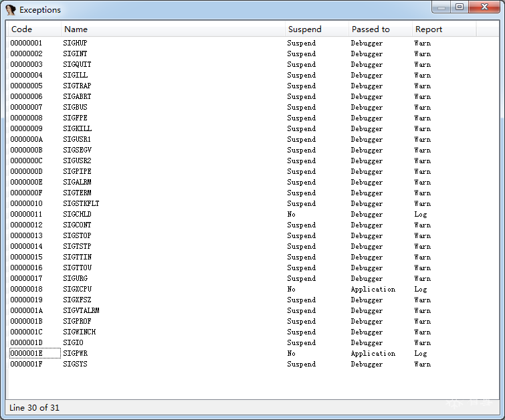The width and height of the screenshot is (505, 420).
Task: Sort by the Code column header
Action: click(x=34, y=29)
